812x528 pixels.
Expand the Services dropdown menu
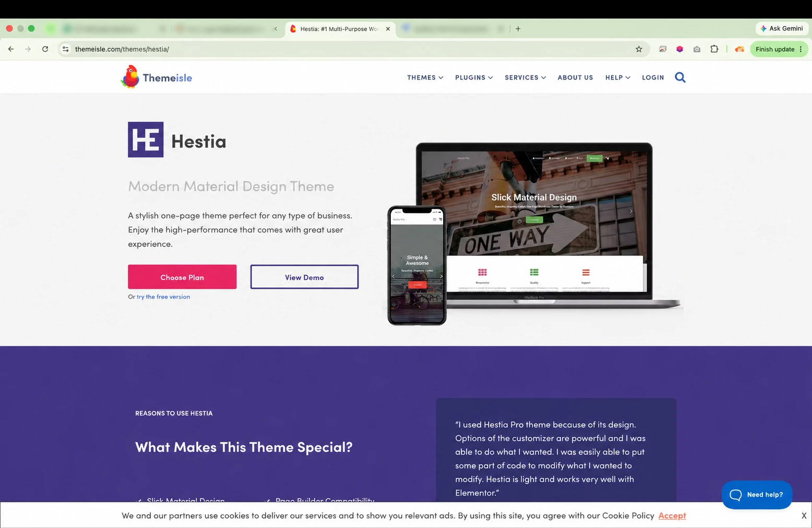pos(526,77)
